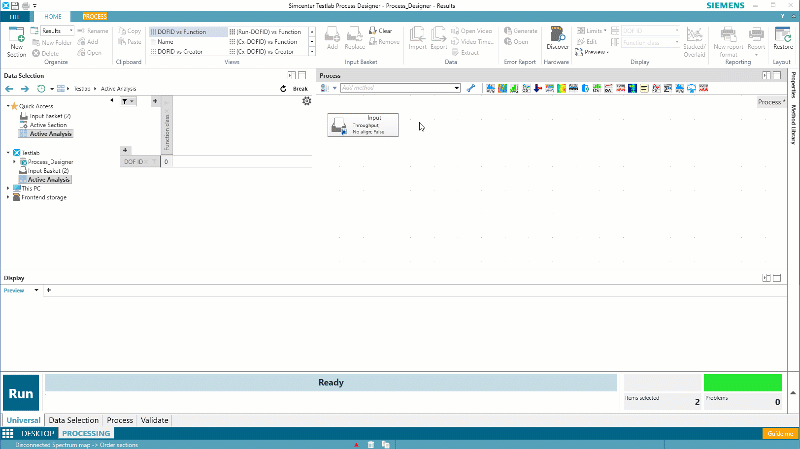This screenshot has width=800, height=449.
Task: Open settings gear in Data Selection
Action: click(306, 101)
